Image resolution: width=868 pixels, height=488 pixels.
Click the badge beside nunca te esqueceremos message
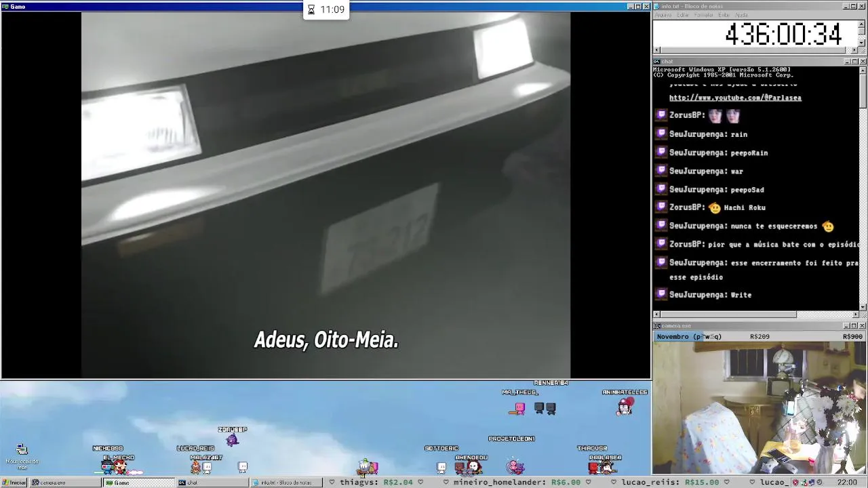(661, 226)
